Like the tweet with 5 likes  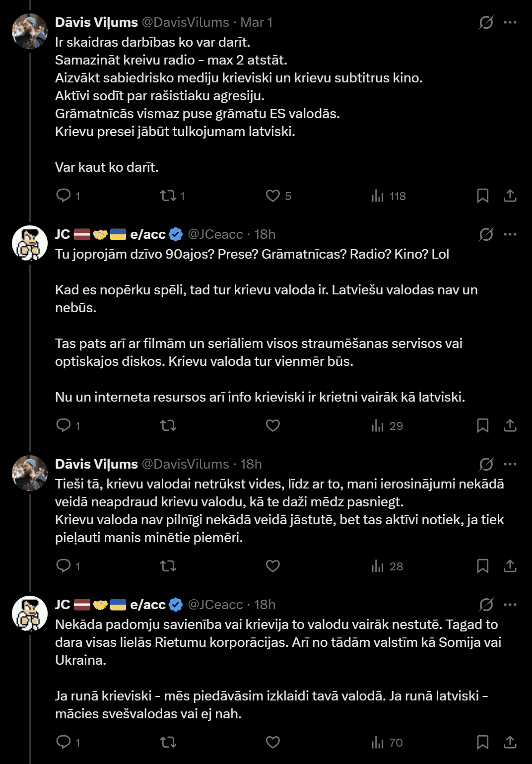click(x=273, y=196)
